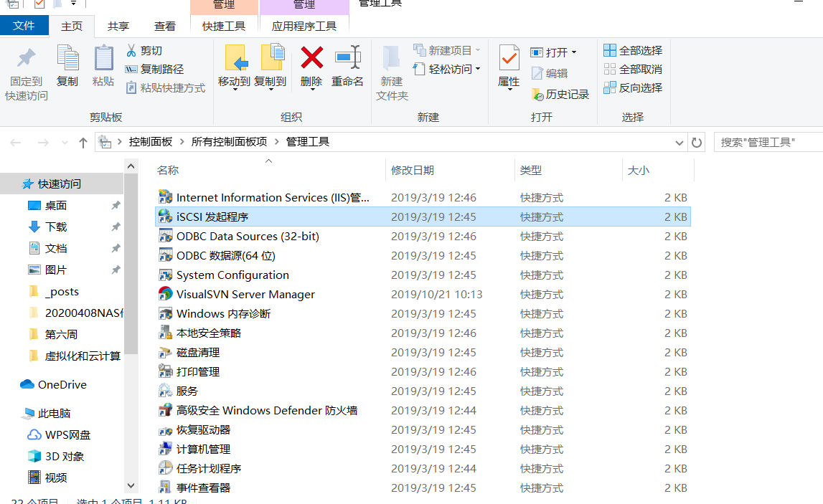Click the Back navigation arrow

(x=16, y=142)
